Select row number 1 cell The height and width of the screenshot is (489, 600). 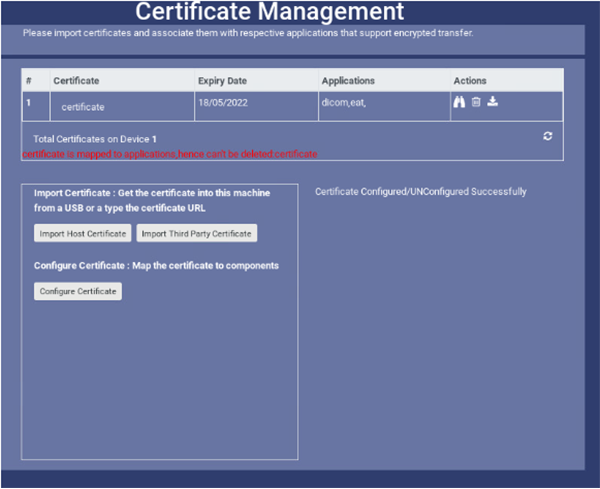(x=29, y=102)
